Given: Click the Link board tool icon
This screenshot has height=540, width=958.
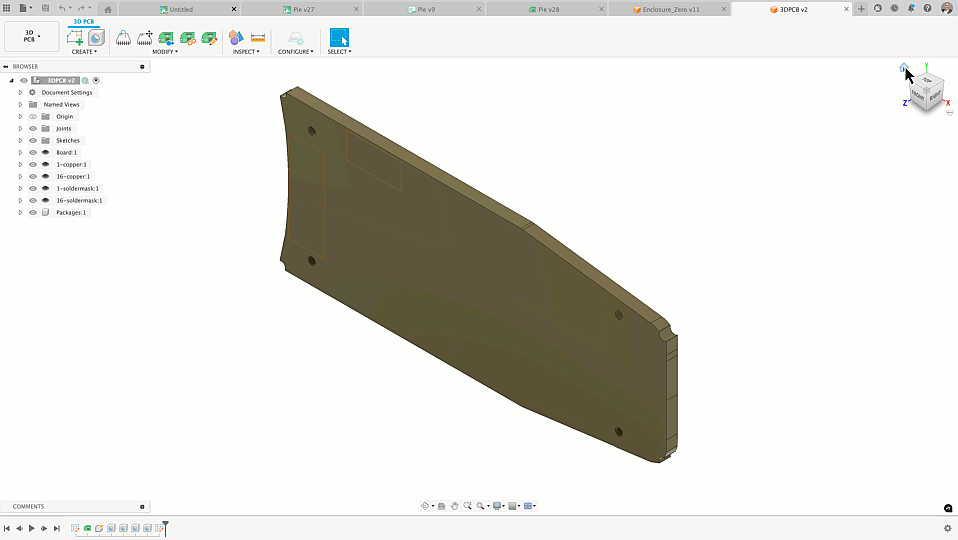Looking at the screenshot, I should (x=188, y=38).
